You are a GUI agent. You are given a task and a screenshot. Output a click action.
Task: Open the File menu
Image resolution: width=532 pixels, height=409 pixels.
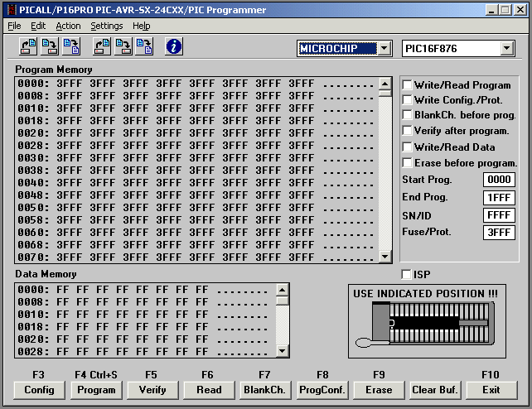pos(14,26)
